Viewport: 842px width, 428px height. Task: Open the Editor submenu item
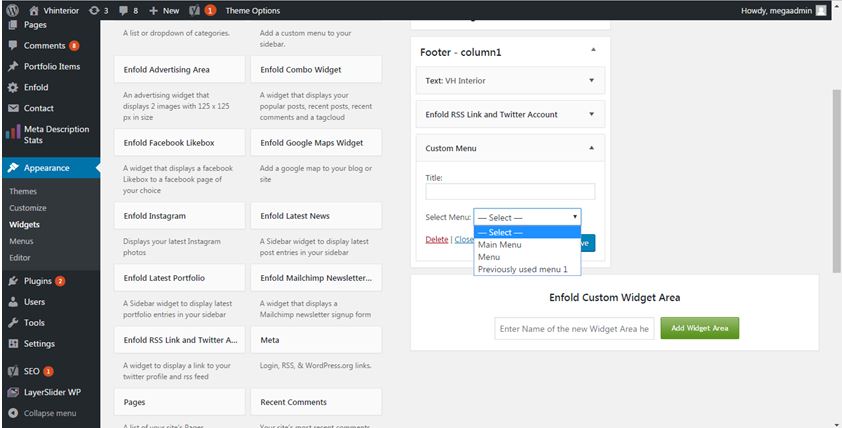[x=20, y=258]
